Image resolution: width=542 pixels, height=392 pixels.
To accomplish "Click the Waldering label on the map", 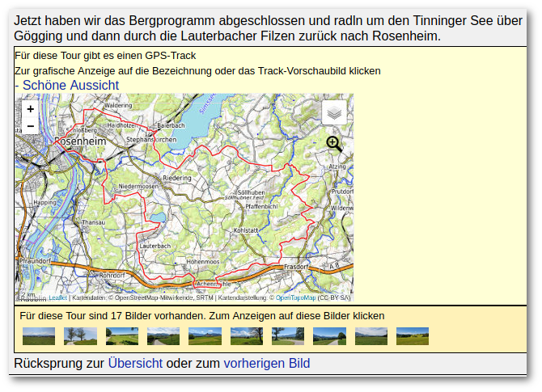I will click(x=118, y=105).
